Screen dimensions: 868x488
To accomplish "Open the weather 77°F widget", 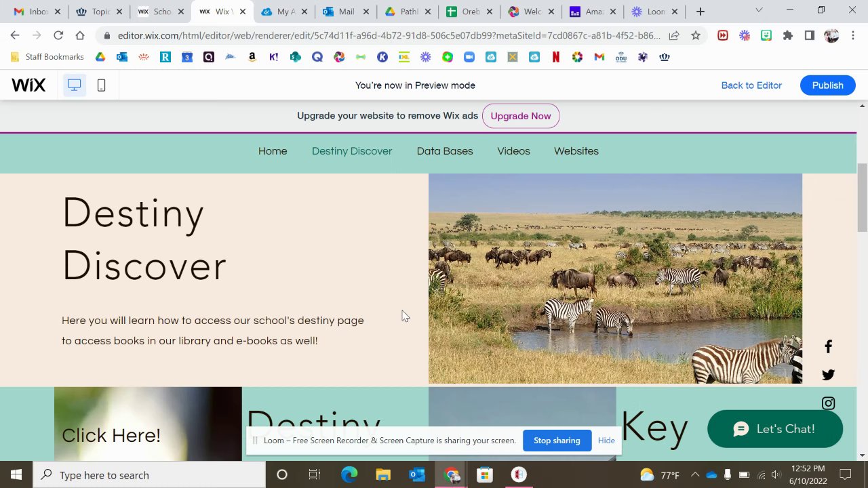I will point(659,474).
